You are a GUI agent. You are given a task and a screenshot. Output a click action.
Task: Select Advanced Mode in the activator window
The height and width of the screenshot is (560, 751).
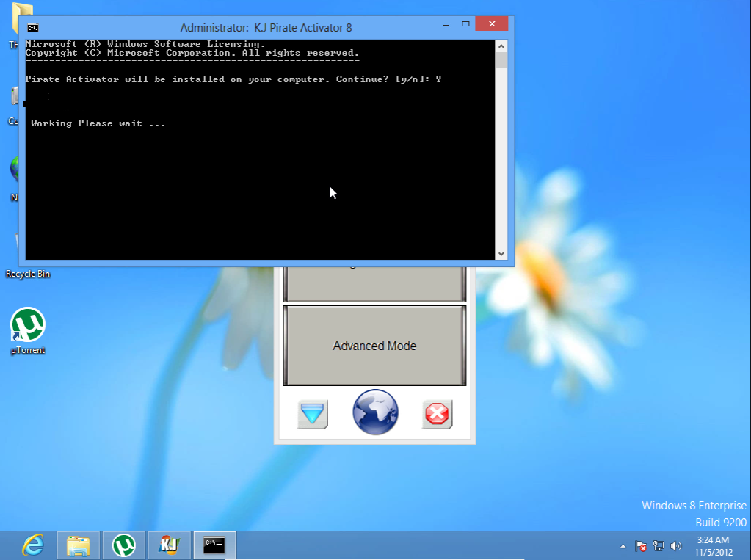[374, 346]
